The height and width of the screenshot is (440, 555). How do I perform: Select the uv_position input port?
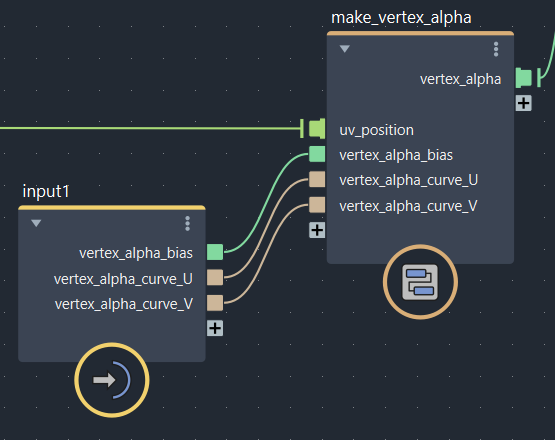[317, 129]
